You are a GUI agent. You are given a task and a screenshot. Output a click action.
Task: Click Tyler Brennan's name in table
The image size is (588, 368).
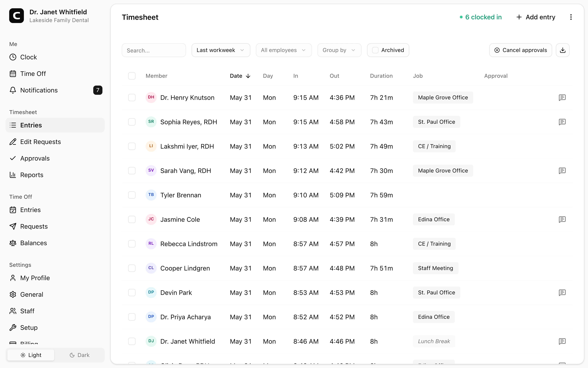point(181,195)
